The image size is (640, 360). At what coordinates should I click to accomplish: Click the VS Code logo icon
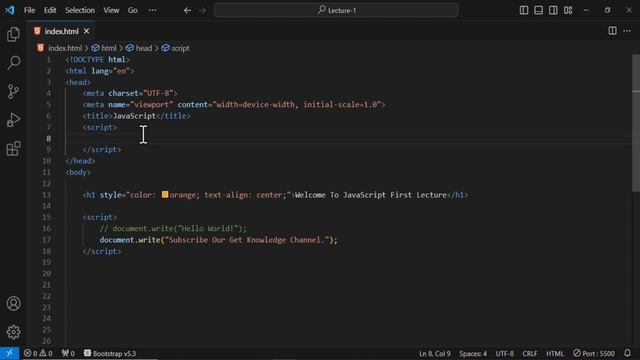click(x=9, y=10)
